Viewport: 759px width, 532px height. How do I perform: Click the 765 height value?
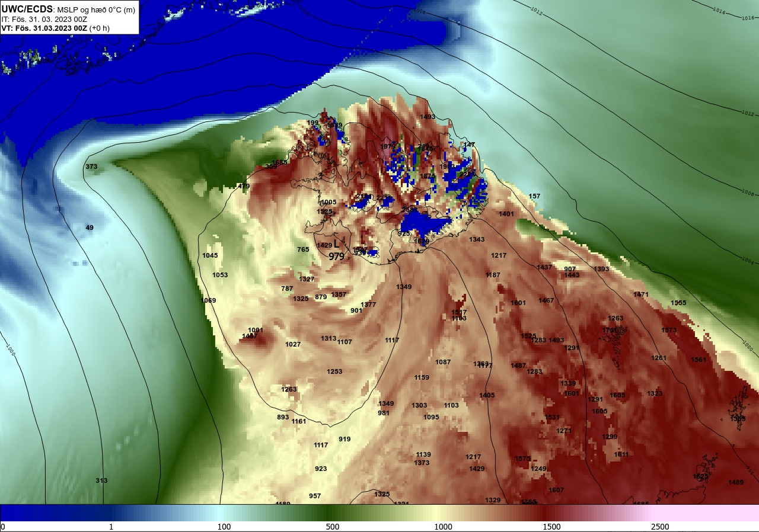click(303, 249)
